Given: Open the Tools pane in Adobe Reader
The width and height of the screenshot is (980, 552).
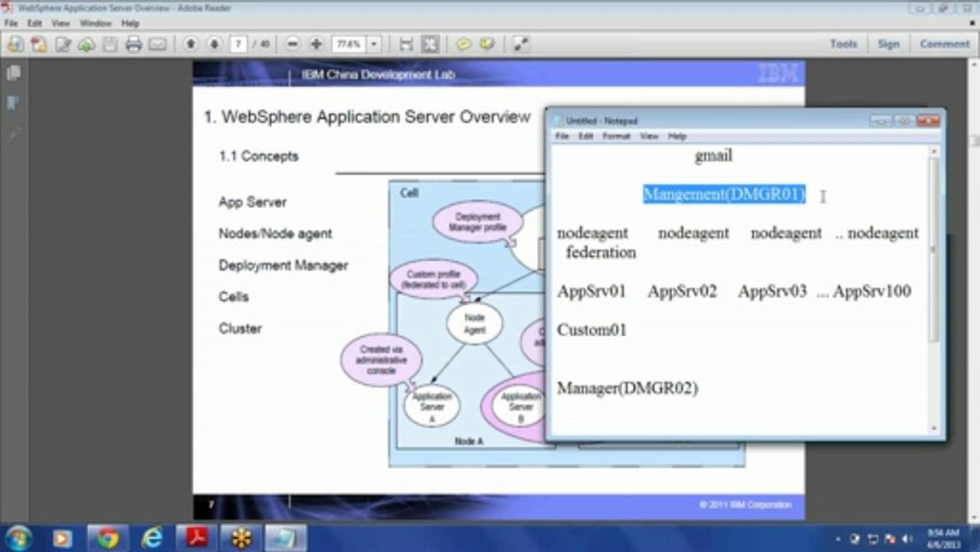Looking at the screenshot, I should (x=844, y=44).
